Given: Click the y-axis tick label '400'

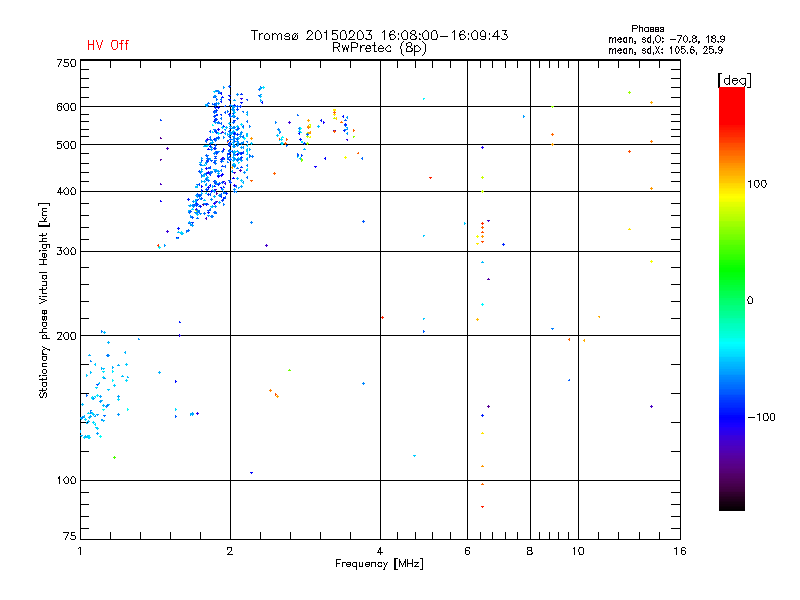Looking at the screenshot, I should 66,191.
